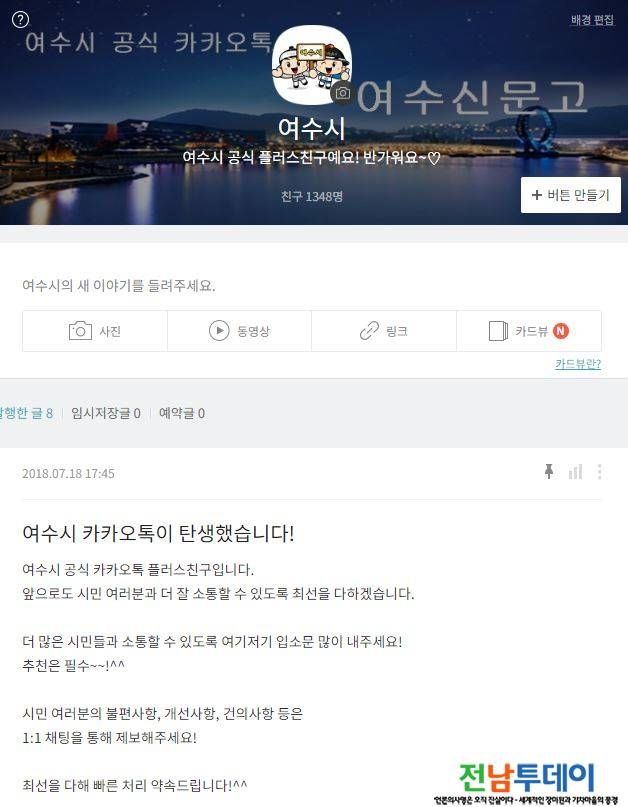This screenshot has width=628, height=807.
Task: Click the red N badge on 카드뷰
Action: tap(561, 331)
